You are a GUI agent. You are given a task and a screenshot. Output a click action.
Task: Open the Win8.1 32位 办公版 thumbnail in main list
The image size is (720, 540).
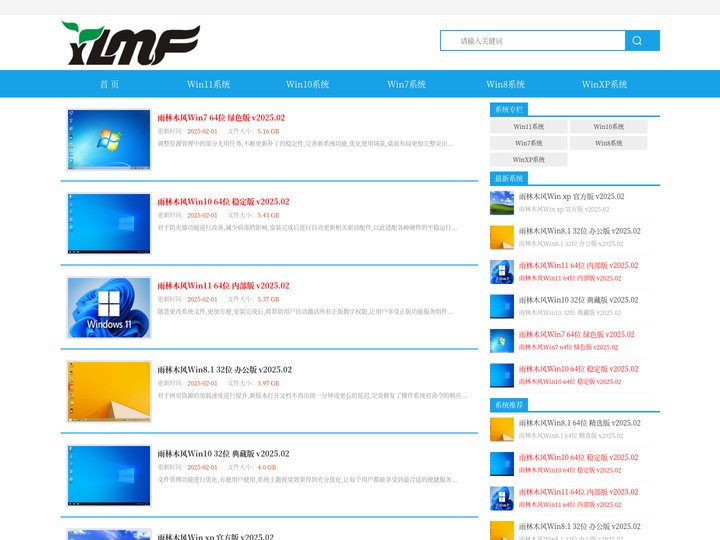click(x=109, y=392)
